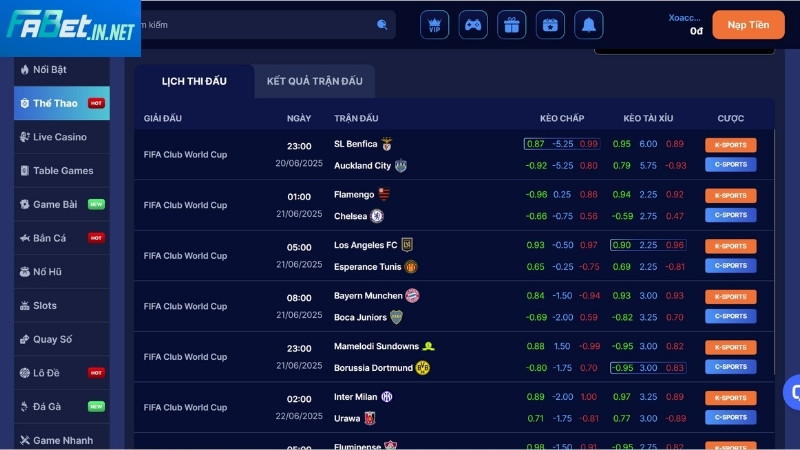Click K-SPORTS for the Bayern Munchen match
The width and height of the screenshot is (800, 450).
(731, 296)
